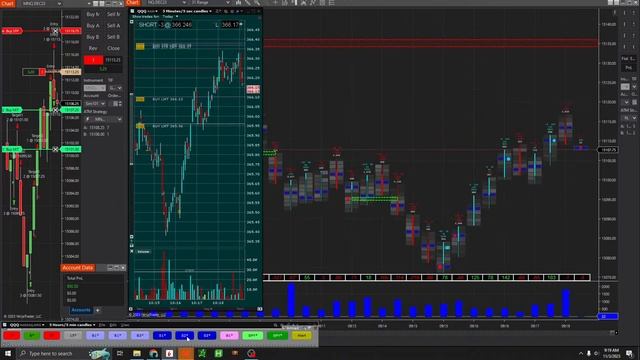Open the ATM Strategy dropdown
The image size is (640, 360).
(x=103, y=119)
